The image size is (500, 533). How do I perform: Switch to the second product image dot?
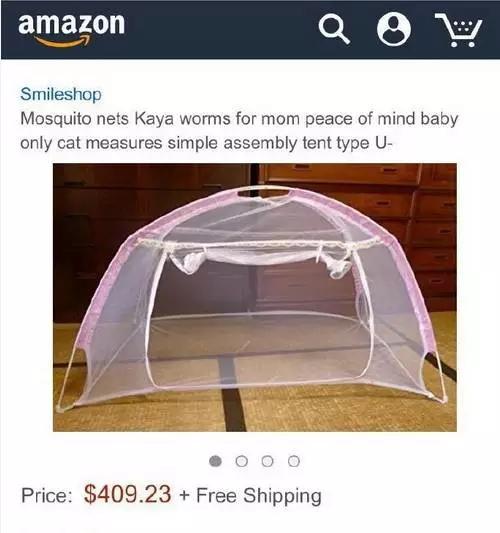241,461
